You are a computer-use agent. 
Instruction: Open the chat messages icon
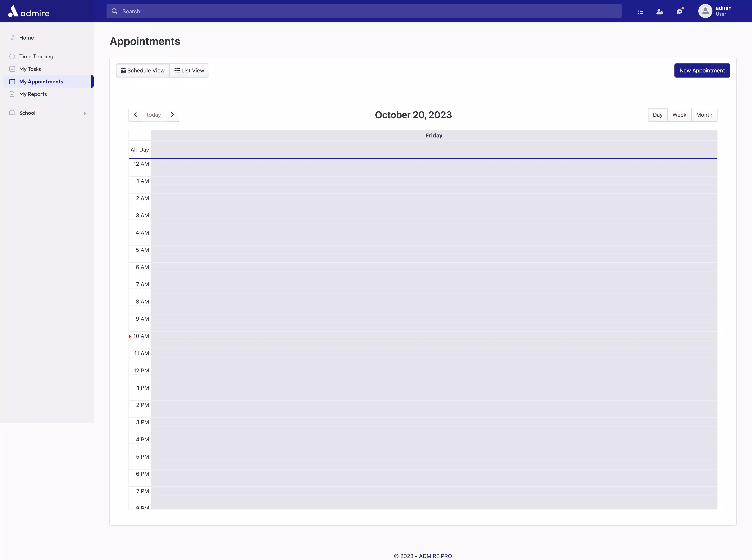tap(680, 12)
